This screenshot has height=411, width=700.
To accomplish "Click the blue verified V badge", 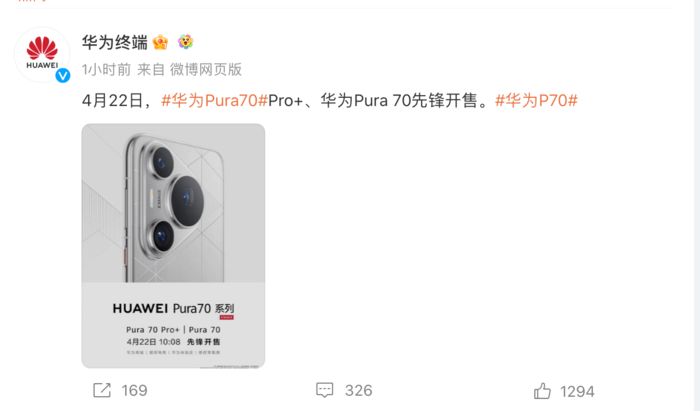I will coord(62,75).
